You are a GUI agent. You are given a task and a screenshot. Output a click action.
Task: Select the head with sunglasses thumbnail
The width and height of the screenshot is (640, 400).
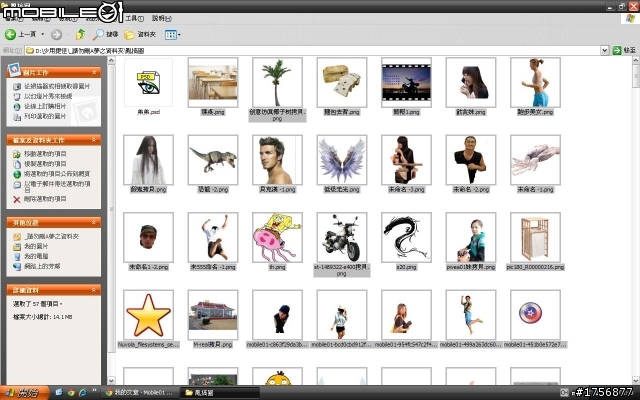coord(148,238)
